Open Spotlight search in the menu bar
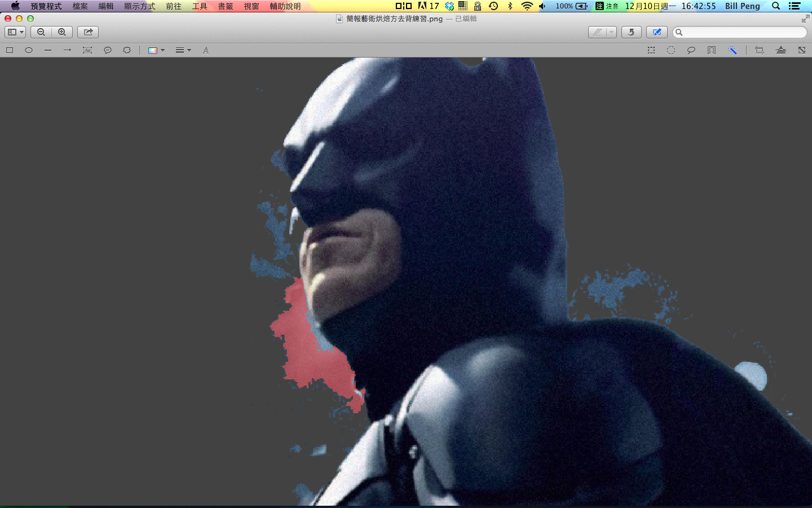Image resolution: width=812 pixels, height=508 pixels. (x=776, y=6)
